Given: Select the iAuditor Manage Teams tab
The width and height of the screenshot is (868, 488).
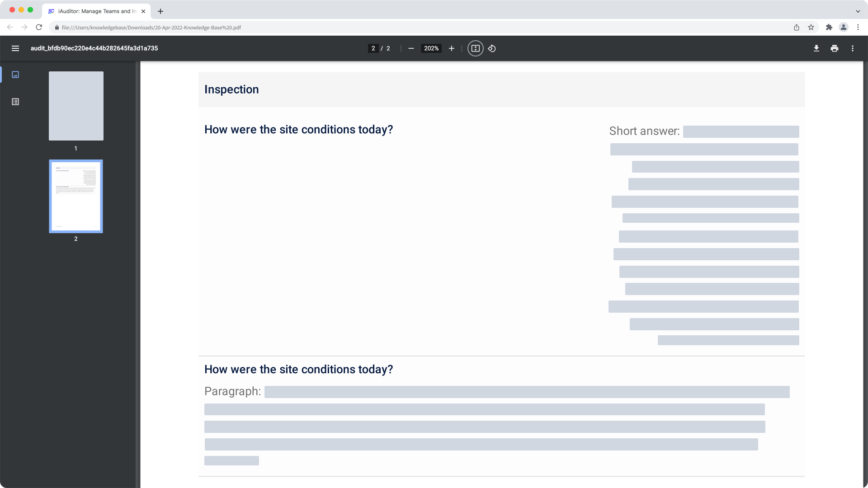Looking at the screenshot, I should [93, 11].
